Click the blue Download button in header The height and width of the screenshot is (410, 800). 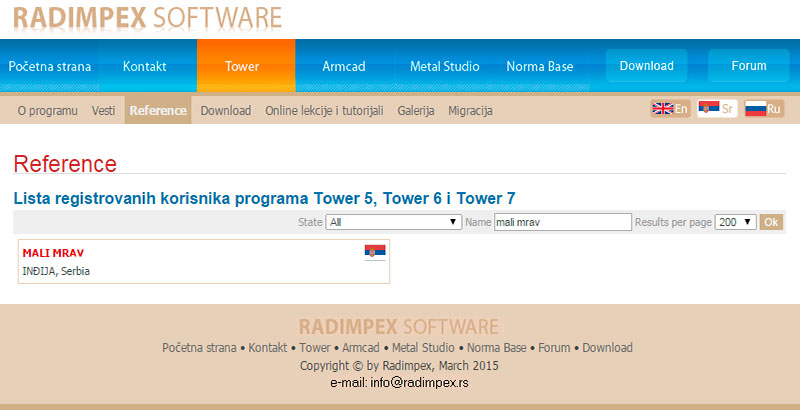[x=646, y=66]
